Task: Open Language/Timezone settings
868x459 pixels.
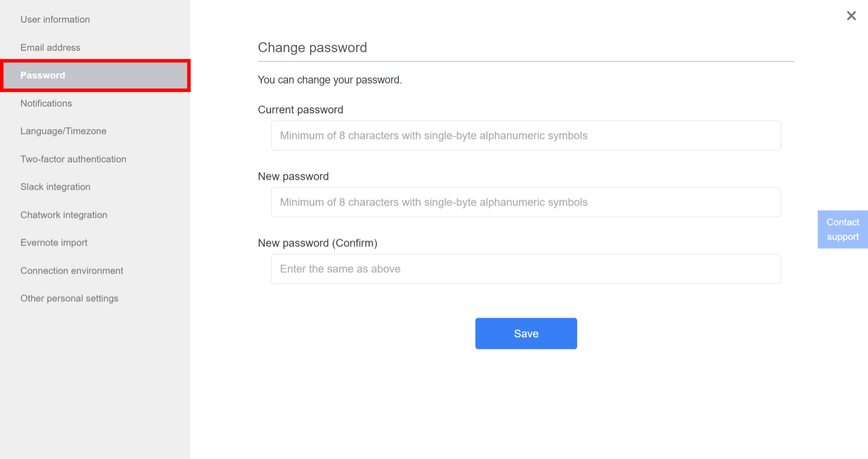Action: tap(63, 131)
